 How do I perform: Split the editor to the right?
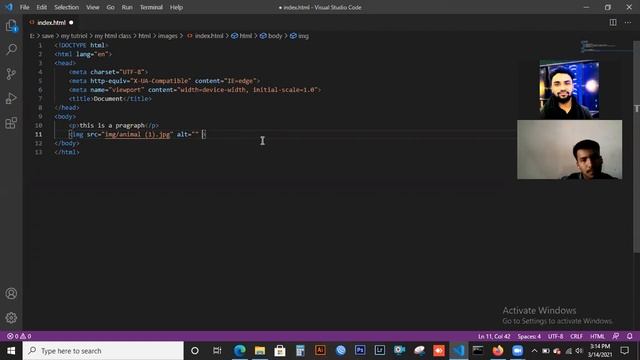click(x=613, y=22)
